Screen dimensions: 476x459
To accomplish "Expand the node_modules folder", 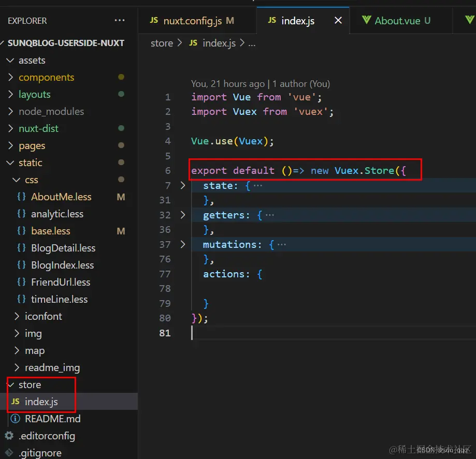I will (x=10, y=111).
